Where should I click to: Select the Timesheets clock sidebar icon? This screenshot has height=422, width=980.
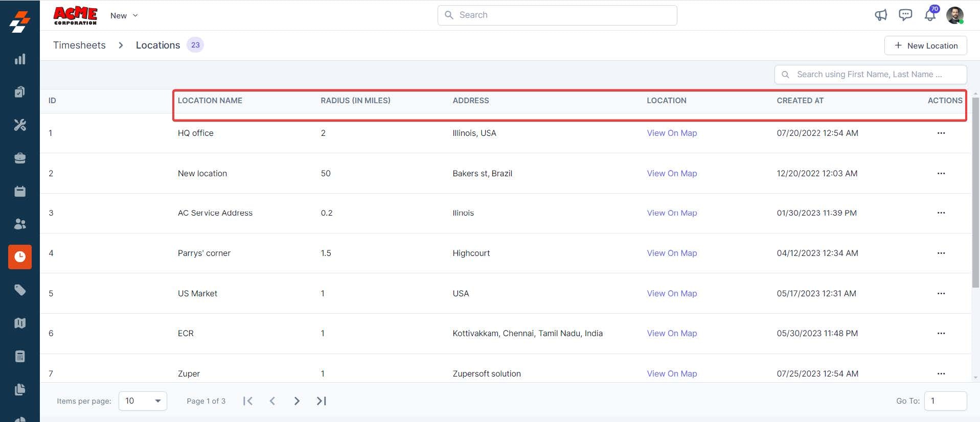[20, 256]
